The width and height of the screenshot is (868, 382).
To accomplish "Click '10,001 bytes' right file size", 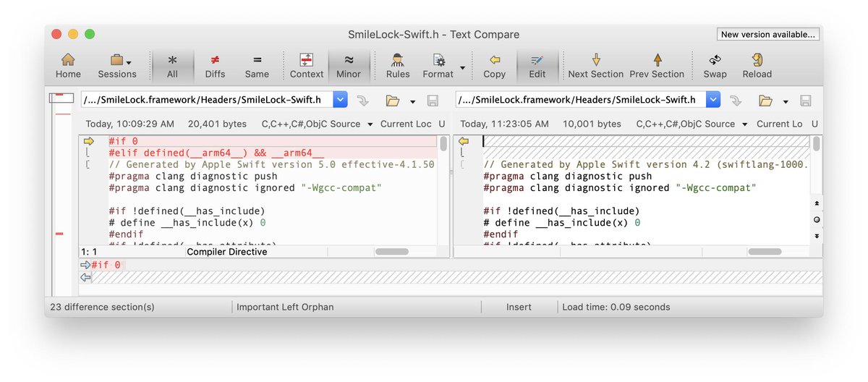I will tap(592, 124).
